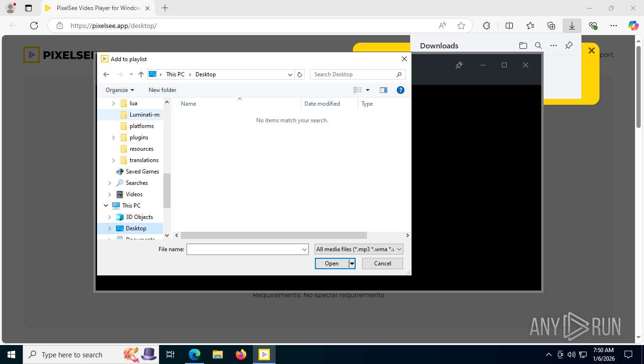
Task: Open the Windows Start menu
Action: click(11, 355)
